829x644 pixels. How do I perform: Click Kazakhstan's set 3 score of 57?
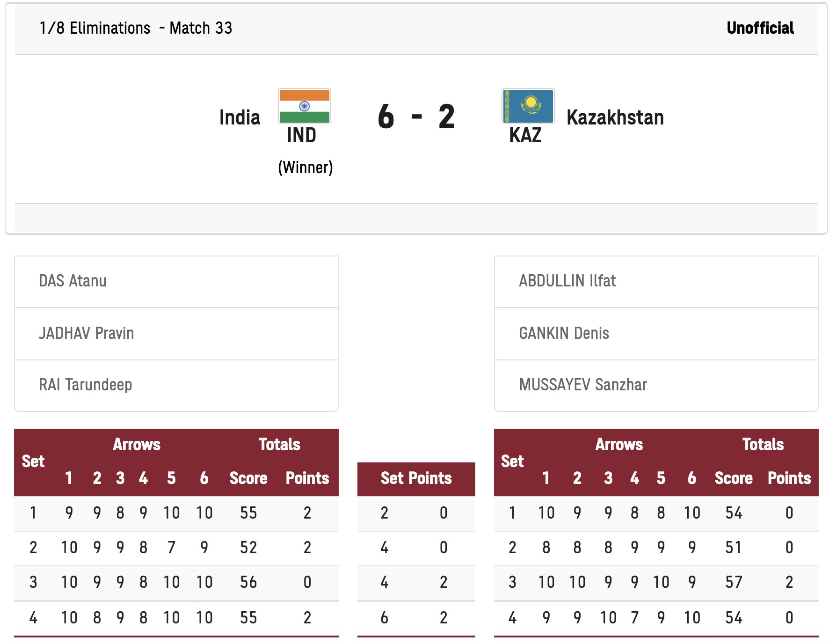[734, 582]
